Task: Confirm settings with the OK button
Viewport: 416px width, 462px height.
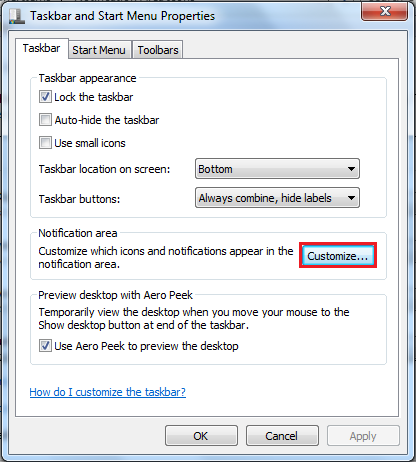Action: coord(201,436)
